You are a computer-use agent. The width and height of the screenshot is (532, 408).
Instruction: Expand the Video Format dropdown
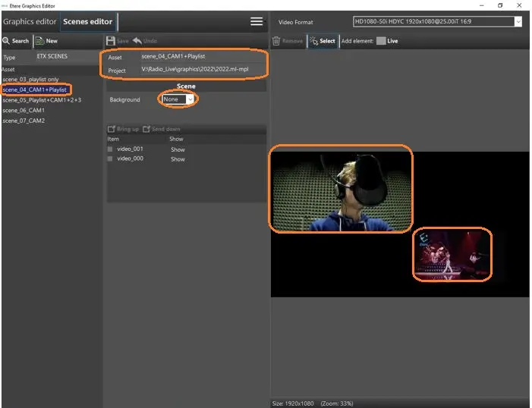click(x=518, y=22)
